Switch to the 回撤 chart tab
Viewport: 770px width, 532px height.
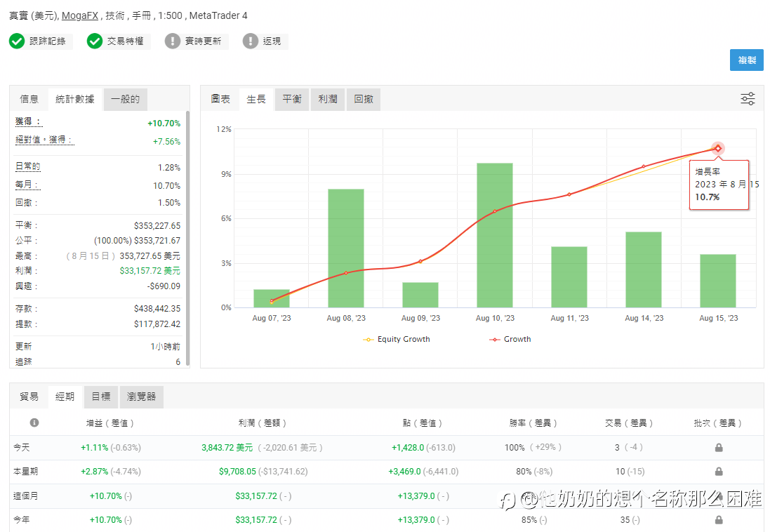[x=364, y=99]
